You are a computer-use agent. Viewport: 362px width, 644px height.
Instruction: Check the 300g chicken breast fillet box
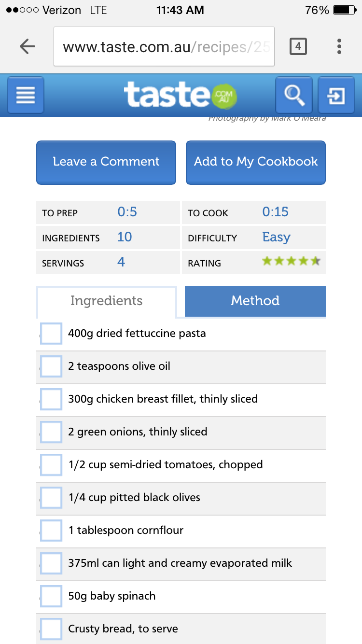click(x=51, y=399)
